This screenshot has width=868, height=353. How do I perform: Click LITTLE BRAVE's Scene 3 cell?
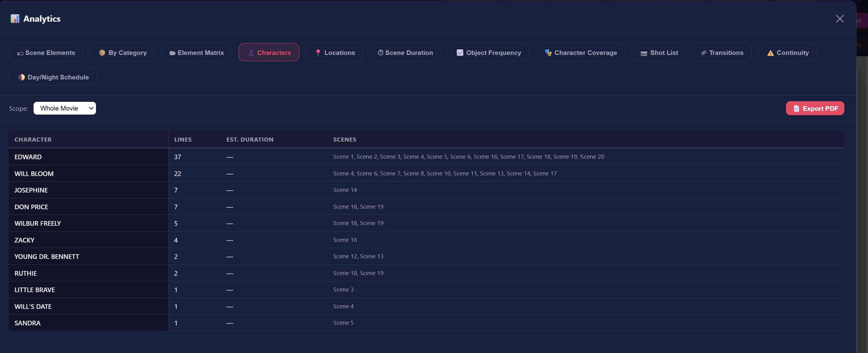[x=343, y=290]
